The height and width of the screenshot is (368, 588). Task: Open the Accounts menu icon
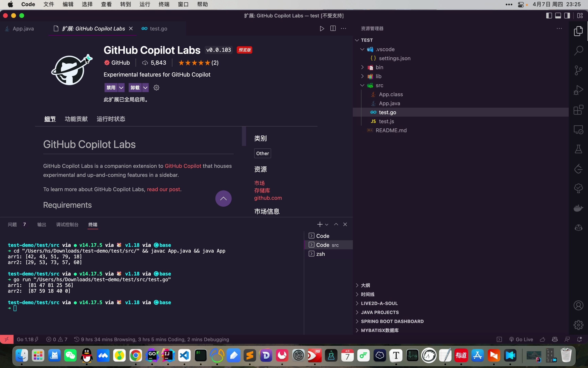pyautogui.click(x=578, y=305)
